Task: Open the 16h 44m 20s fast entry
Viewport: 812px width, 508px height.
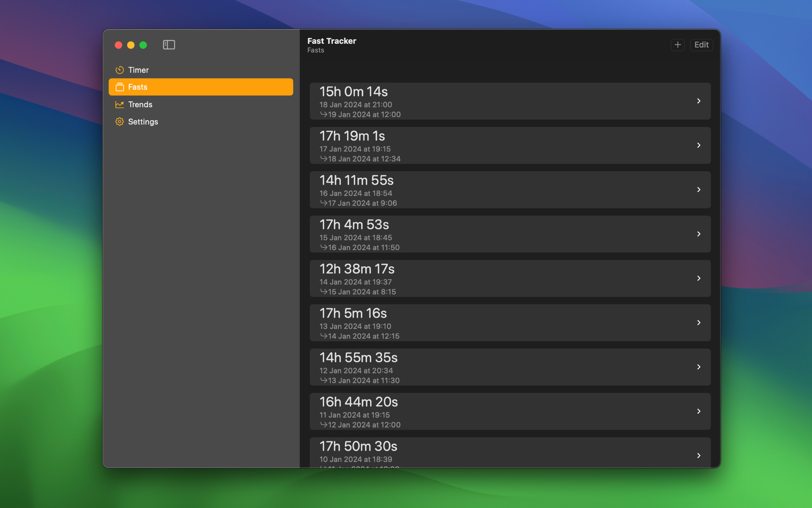Action: point(510,411)
